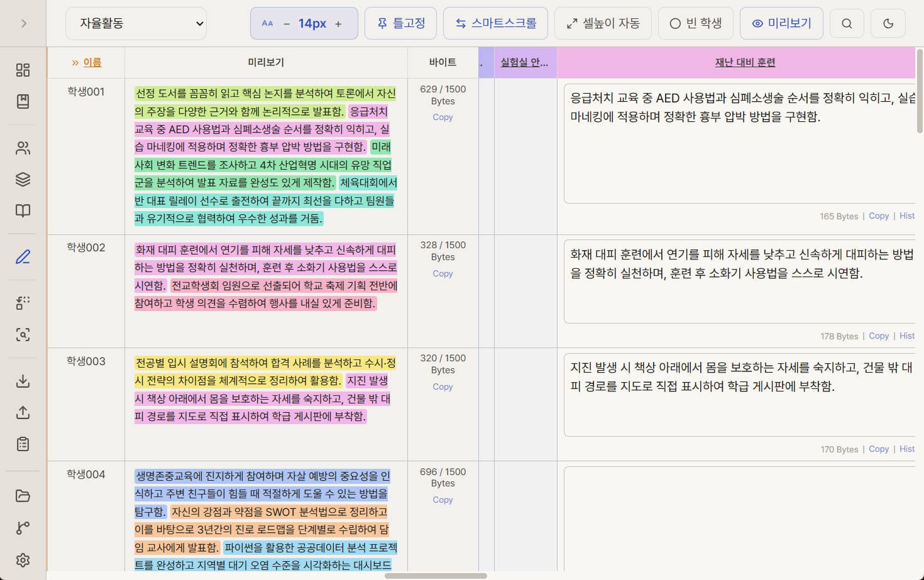The width and height of the screenshot is (924, 580).
Task: Click the vertical scrollbar thumb
Action: click(920, 90)
